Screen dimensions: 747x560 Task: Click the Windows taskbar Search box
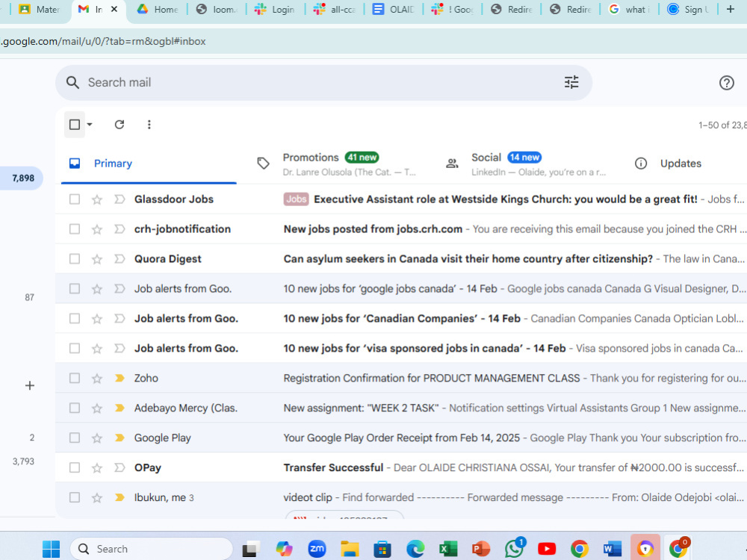tap(152, 549)
